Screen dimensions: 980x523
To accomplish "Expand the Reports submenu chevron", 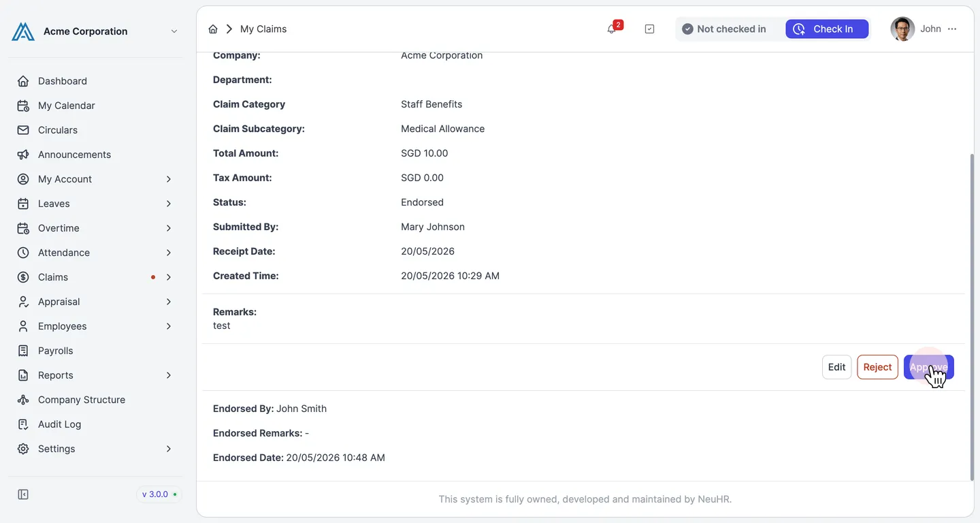I will click(169, 375).
